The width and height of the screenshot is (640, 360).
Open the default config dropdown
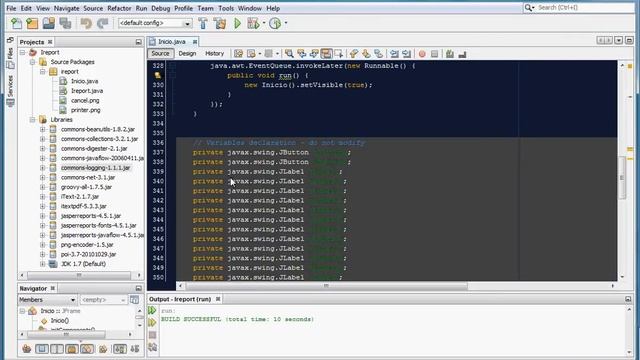(187, 24)
